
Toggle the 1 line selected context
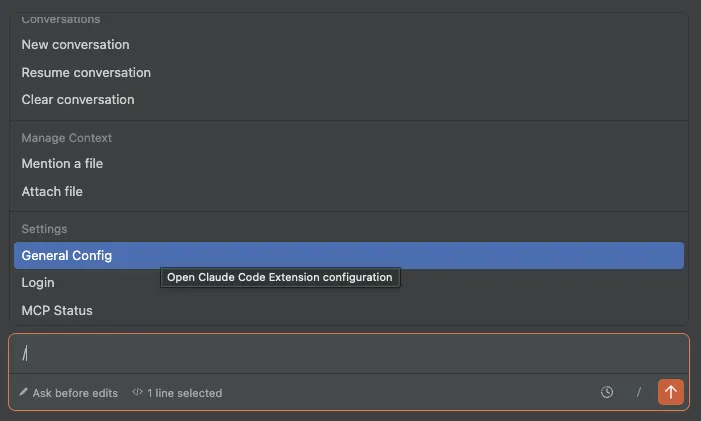pos(184,393)
